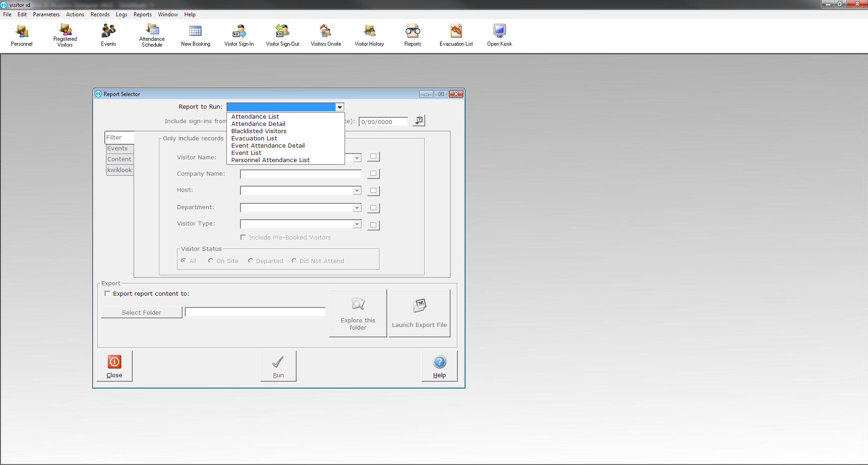This screenshot has width=868, height=465.
Task: Open the Personnel toolbar icon
Action: coord(22,35)
